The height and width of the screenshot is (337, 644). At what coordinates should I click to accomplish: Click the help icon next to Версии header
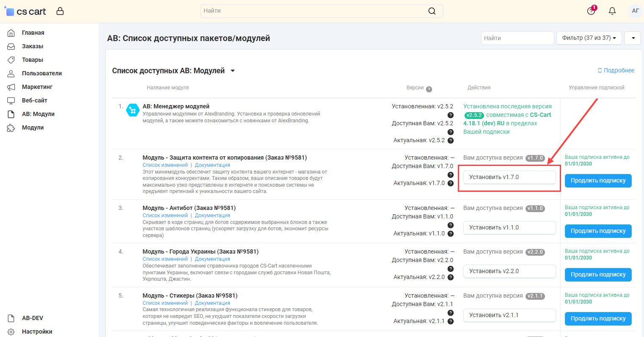point(429,89)
